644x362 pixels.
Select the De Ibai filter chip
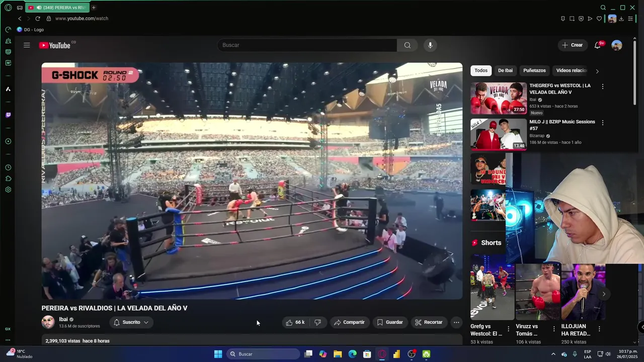pyautogui.click(x=505, y=70)
